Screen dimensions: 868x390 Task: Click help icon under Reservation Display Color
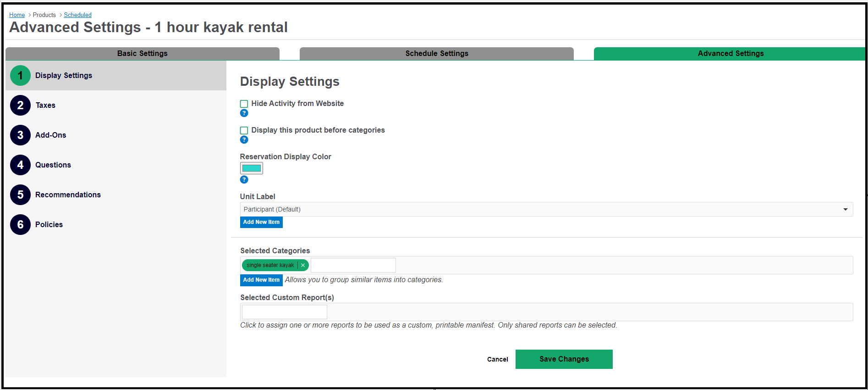(244, 180)
